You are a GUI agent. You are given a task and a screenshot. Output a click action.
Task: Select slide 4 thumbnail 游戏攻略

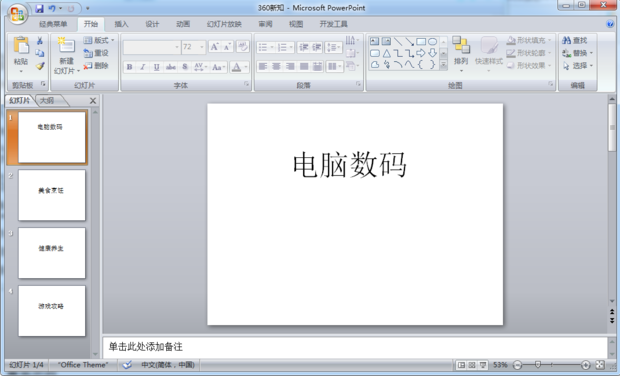point(52,311)
